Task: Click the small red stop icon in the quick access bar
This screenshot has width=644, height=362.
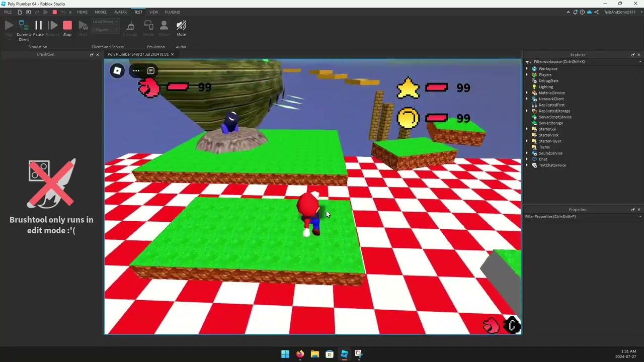Action: point(55,12)
